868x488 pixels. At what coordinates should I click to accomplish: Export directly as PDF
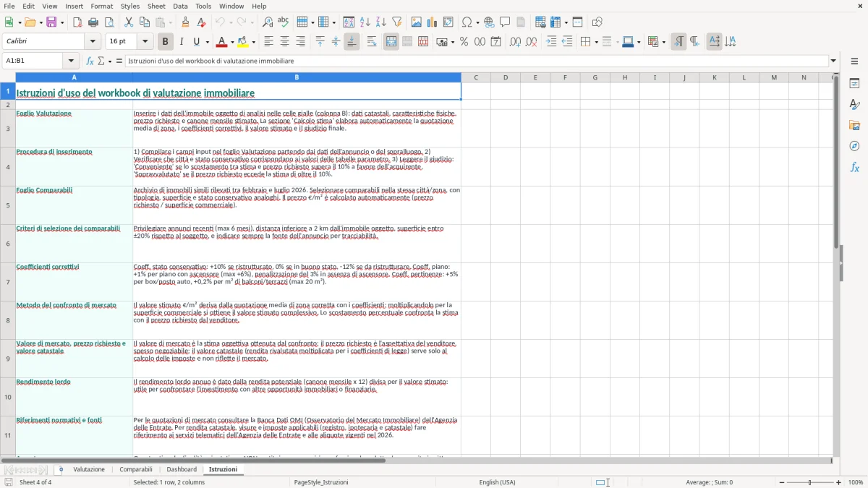pos(77,22)
